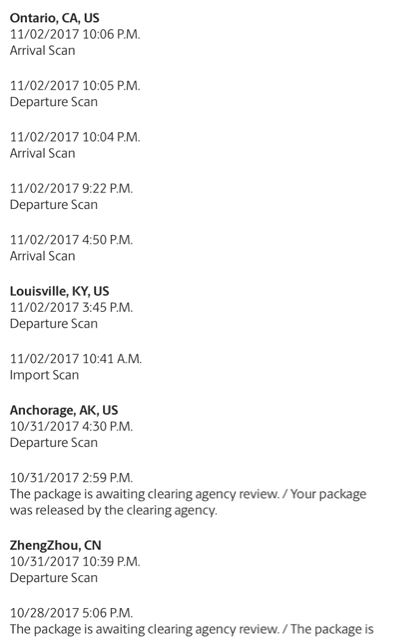Click the 10/31/2017 2:59 P.M. entry
This screenshot has width=394, height=640.
click(x=71, y=478)
